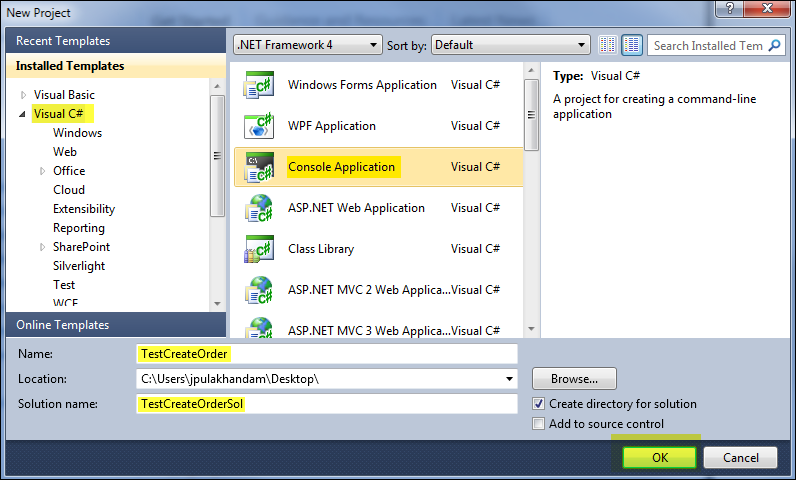Viewport: 796px width, 480px height.
Task: Select the WCF category in the tree
Action: point(65,302)
